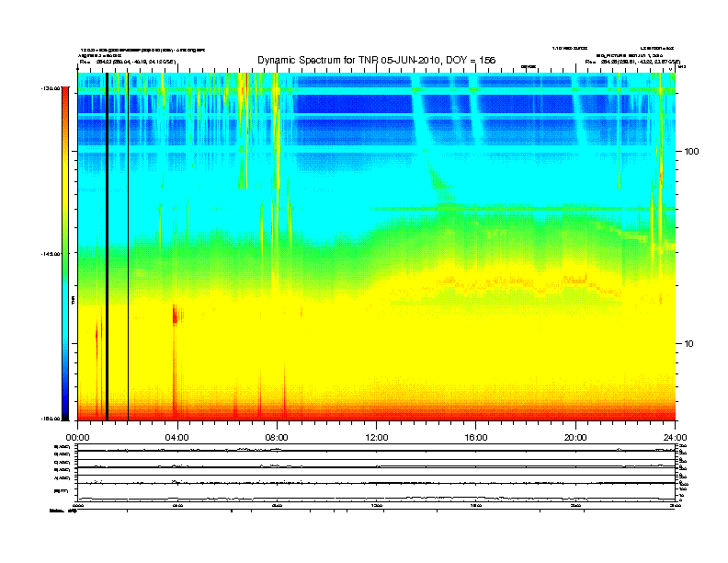Screen dimensions: 728x563
Task: Click the '10' frequency axis label
Action: click(x=689, y=344)
